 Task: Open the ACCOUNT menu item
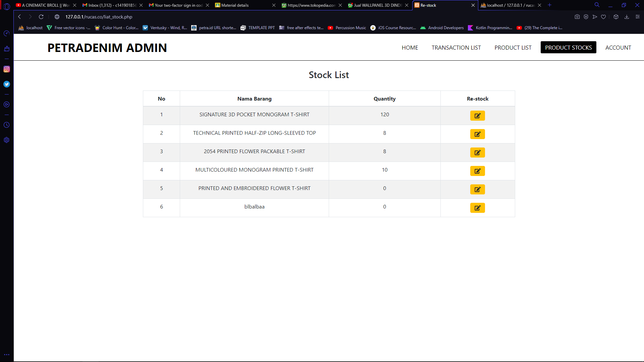pos(618,48)
